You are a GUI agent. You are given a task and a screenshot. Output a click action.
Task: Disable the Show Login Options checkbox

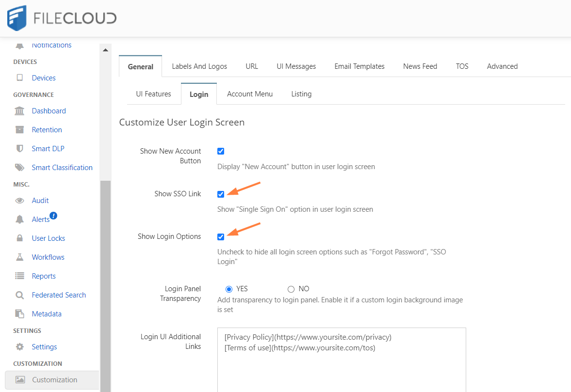coord(221,237)
